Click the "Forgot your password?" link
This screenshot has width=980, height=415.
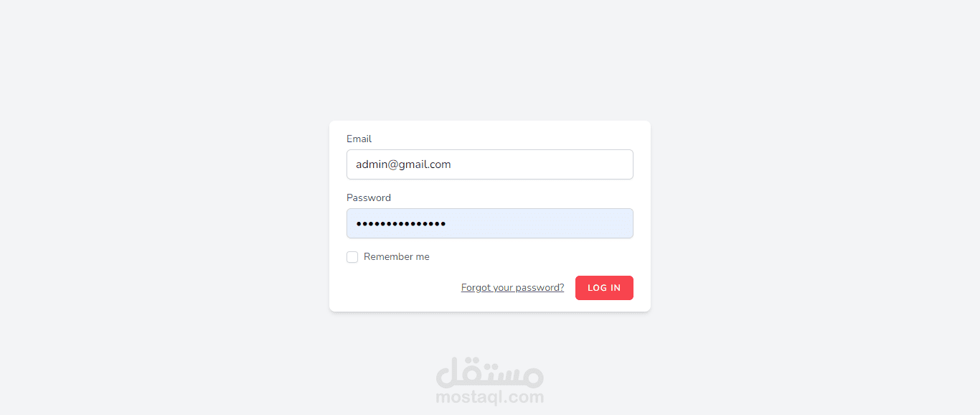tap(512, 288)
